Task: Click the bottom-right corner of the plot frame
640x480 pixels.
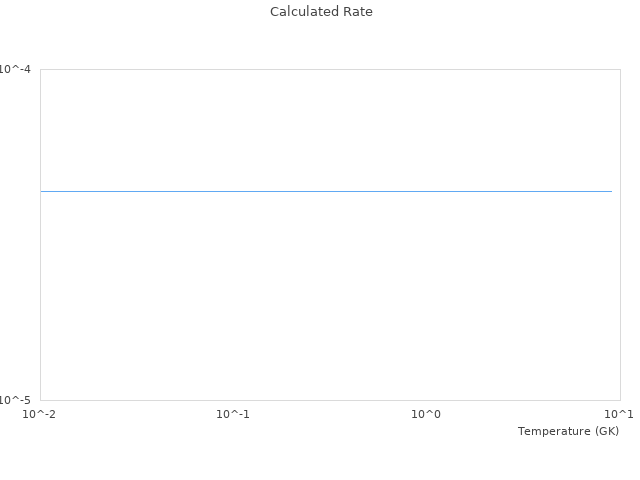Action: coord(620,400)
